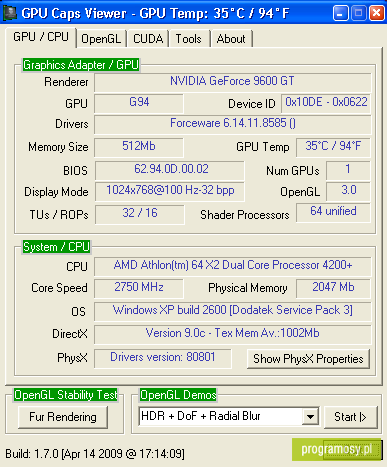Image resolution: width=387 pixels, height=467 pixels.
Task: Open the Tools tab
Action: 189,39
